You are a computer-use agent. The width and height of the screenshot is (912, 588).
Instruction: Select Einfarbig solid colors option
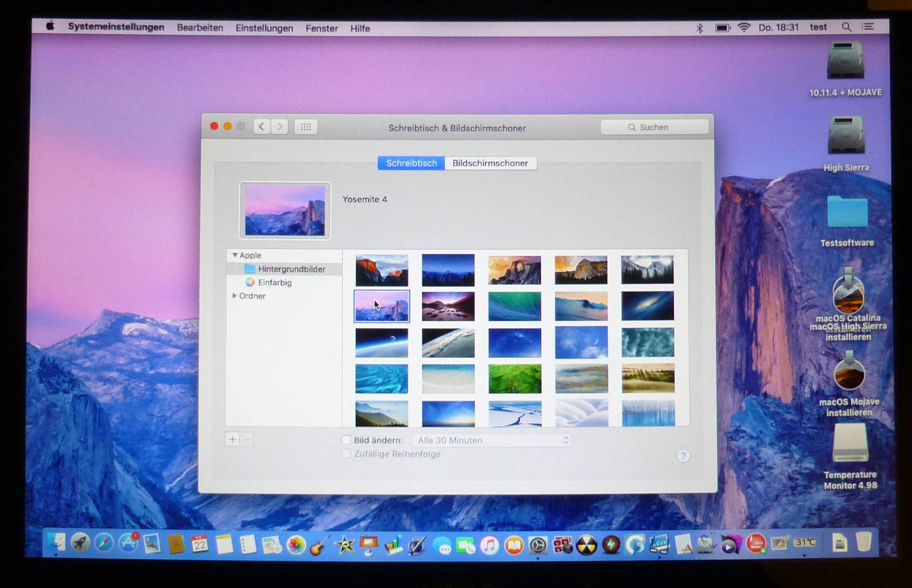point(274,283)
